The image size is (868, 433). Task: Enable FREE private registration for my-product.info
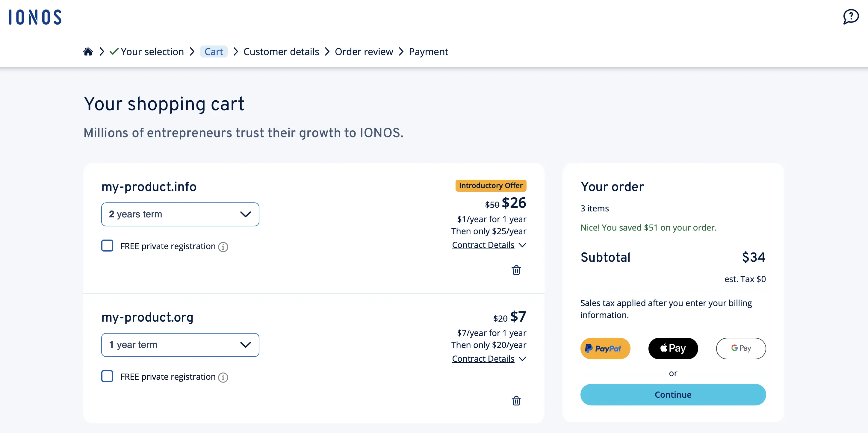pos(107,246)
